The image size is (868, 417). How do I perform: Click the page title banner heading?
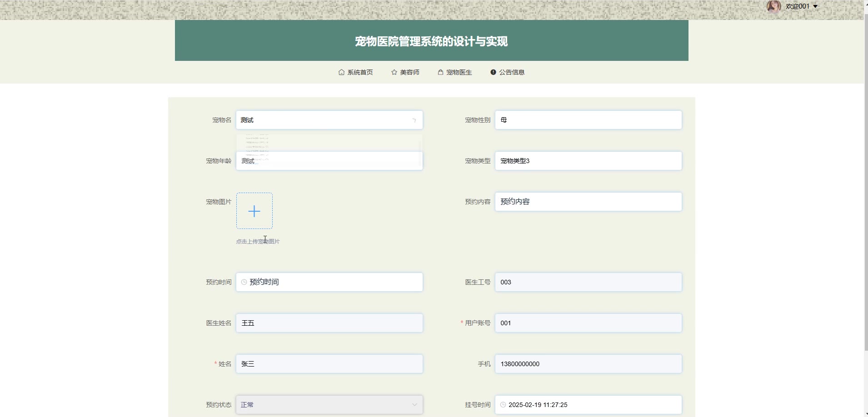click(431, 41)
